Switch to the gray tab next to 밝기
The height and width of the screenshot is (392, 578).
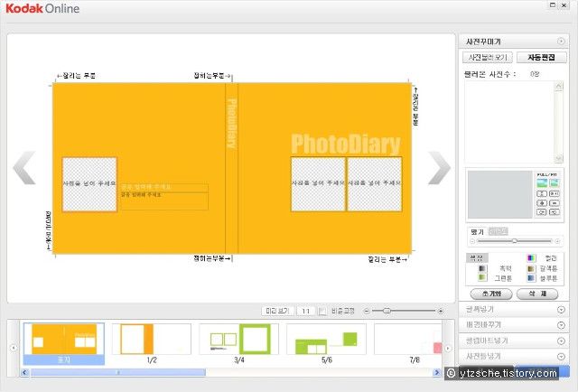pos(498,231)
